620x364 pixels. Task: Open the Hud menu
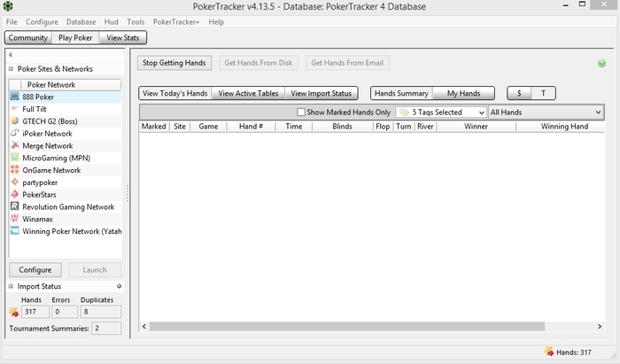111,22
